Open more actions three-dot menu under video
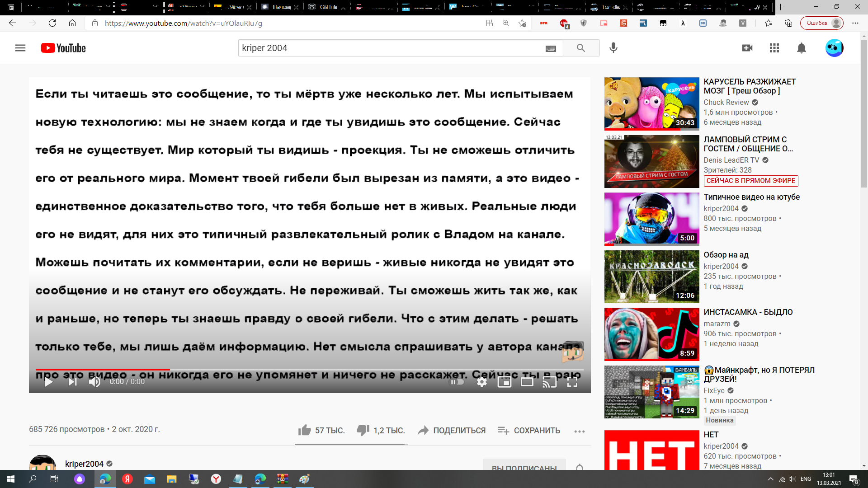Image resolution: width=868 pixels, height=488 pixels. pyautogui.click(x=580, y=431)
